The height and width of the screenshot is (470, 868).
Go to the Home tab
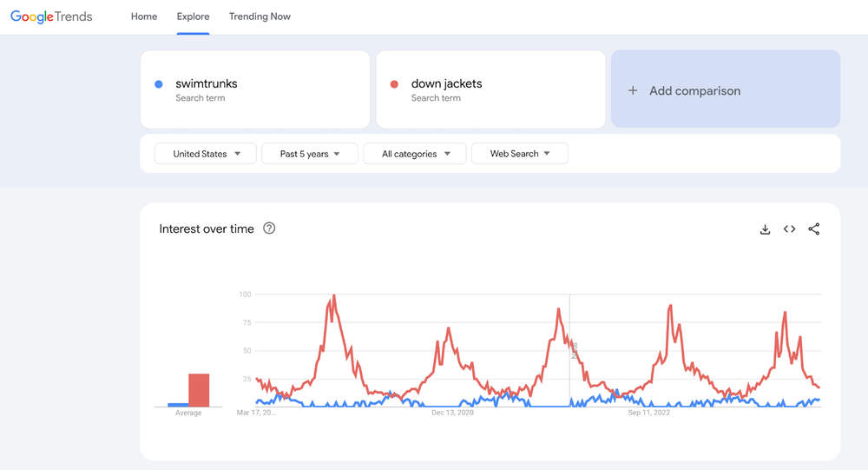click(x=144, y=17)
